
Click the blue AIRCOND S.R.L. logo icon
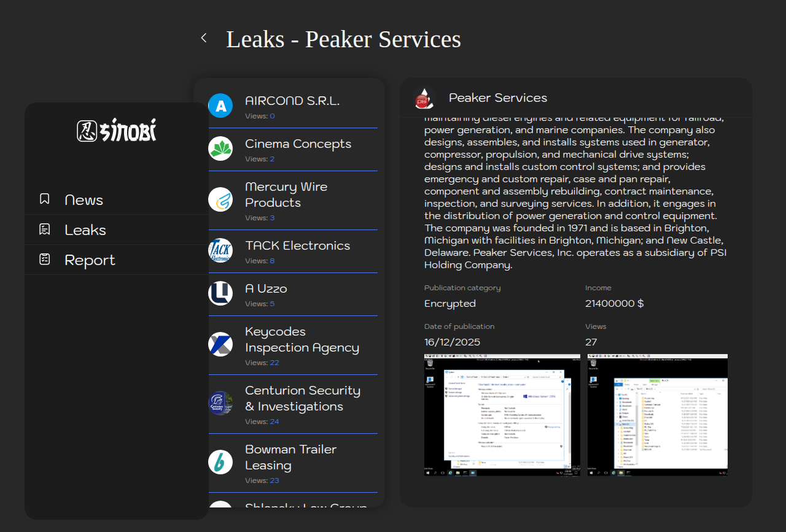pos(220,106)
